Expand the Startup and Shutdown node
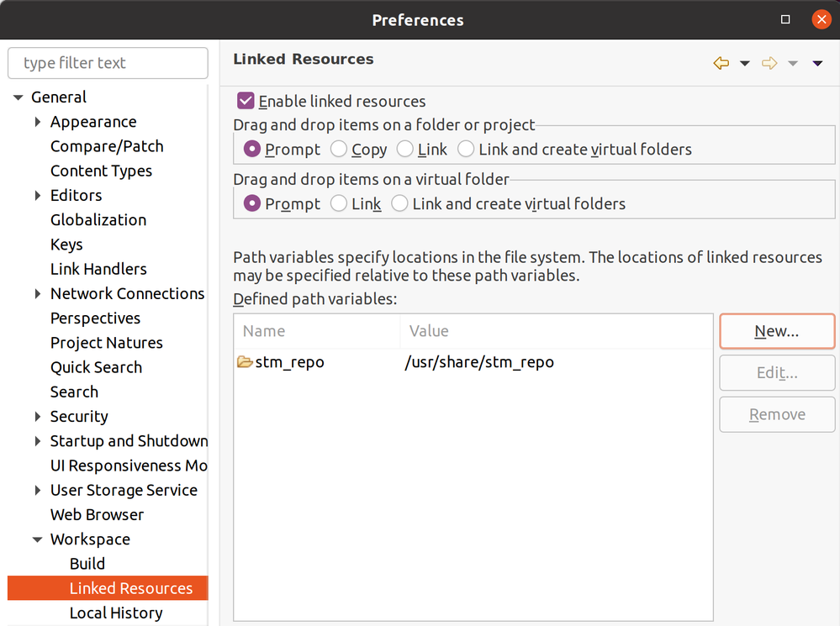The height and width of the screenshot is (626, 840). [x=38, y=440]
